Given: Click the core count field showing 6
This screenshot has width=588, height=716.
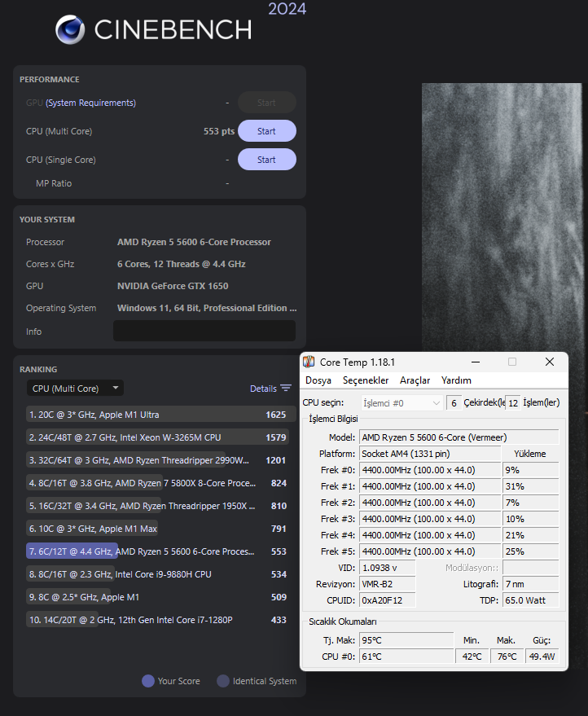Looking at the screenshot, I should click(454, 403).
